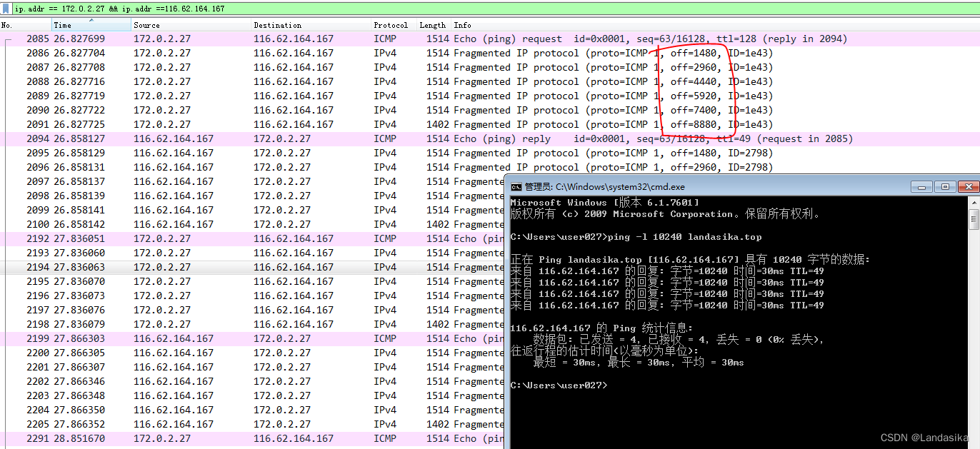Sort packets by the Source column header
This screenshot has width=980, height=449.
click(x=191, y=25)
